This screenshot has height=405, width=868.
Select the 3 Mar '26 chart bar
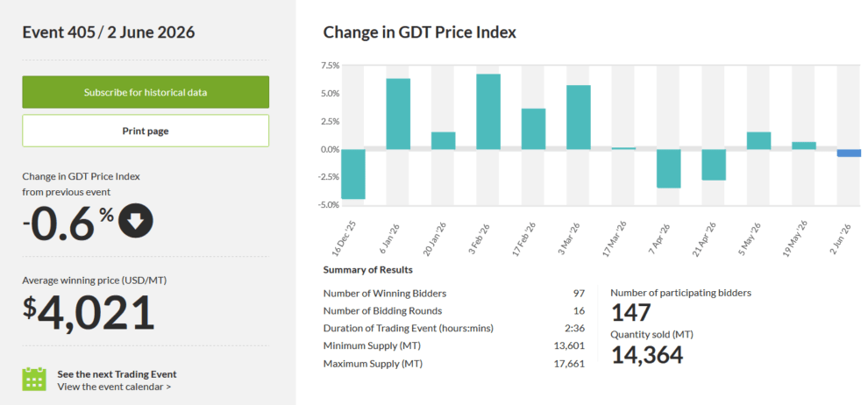tap(579, 117)
